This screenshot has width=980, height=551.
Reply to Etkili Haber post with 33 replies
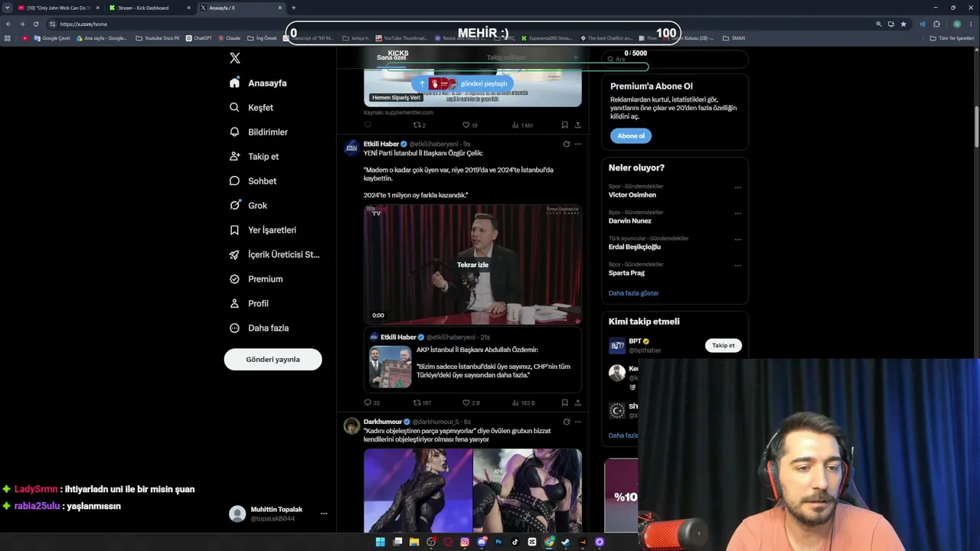pos(372,403)
